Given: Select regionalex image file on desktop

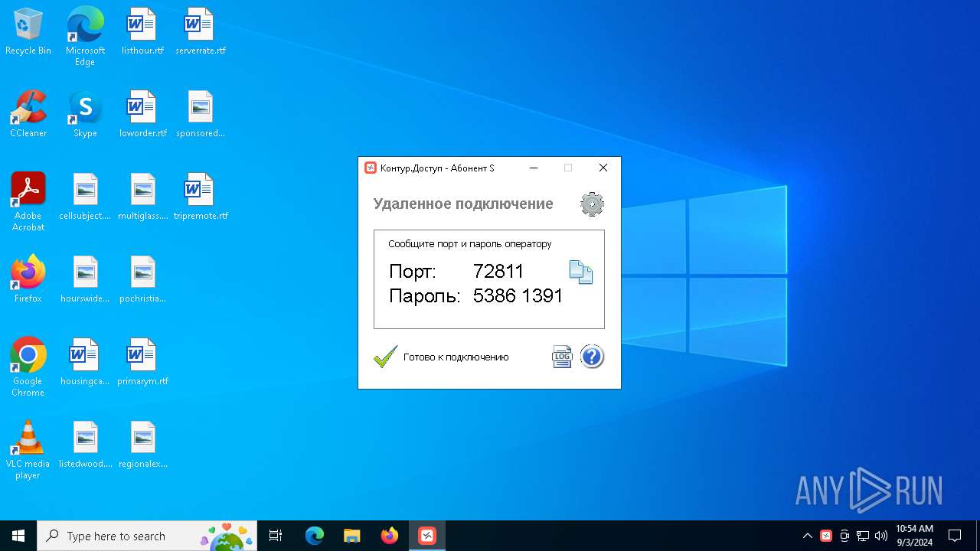Looking at the screenshot, I should (x=142, y=445).
